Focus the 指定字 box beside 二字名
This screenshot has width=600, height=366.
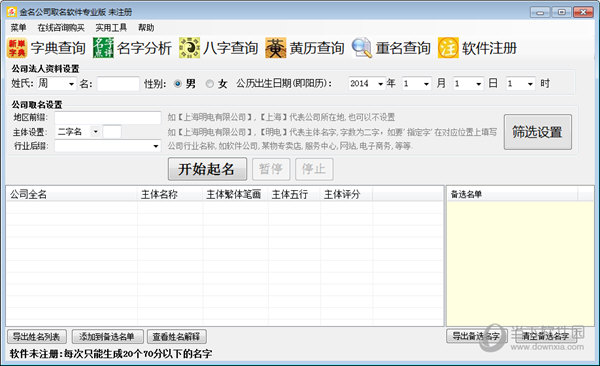point(112,132)
